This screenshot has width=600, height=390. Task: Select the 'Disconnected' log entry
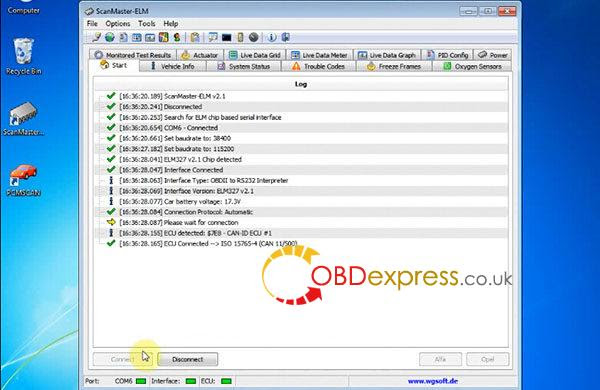[x=301, y=107]
